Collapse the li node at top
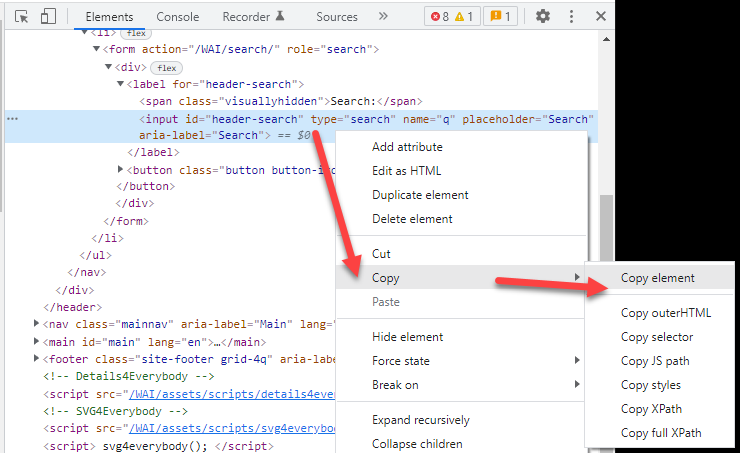The height and width of the screenshot is (453, 740). click(84, 32)
